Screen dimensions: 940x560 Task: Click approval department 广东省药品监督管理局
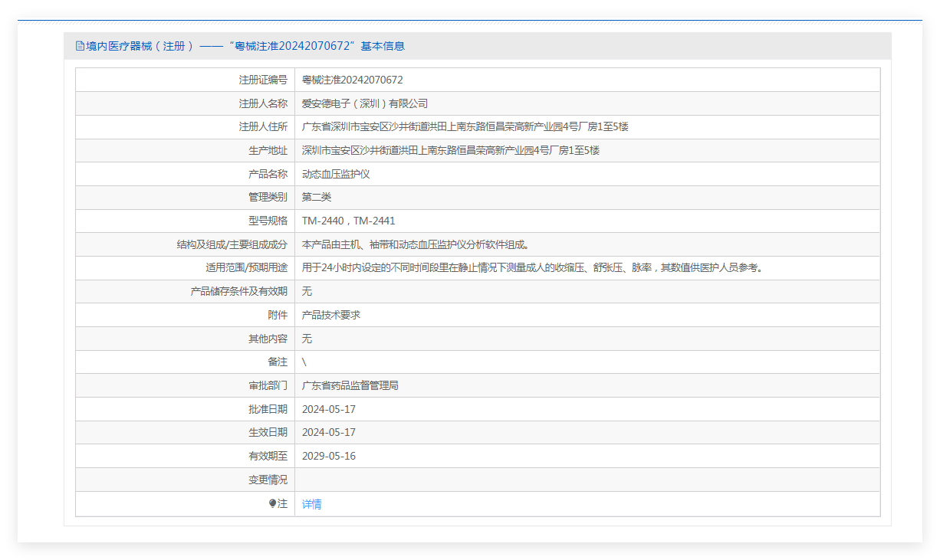[350, 385]
